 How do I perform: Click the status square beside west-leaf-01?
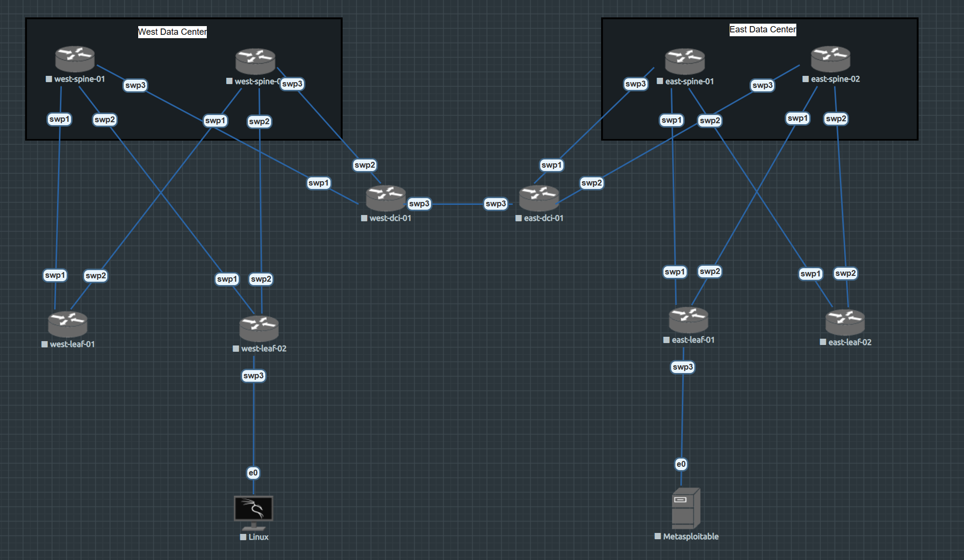(x=44, y=344)
